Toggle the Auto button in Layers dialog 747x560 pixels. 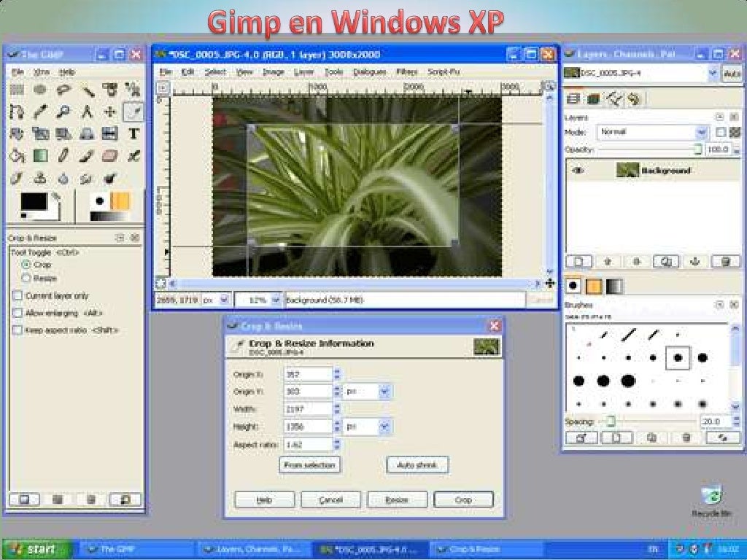[732, 73]
